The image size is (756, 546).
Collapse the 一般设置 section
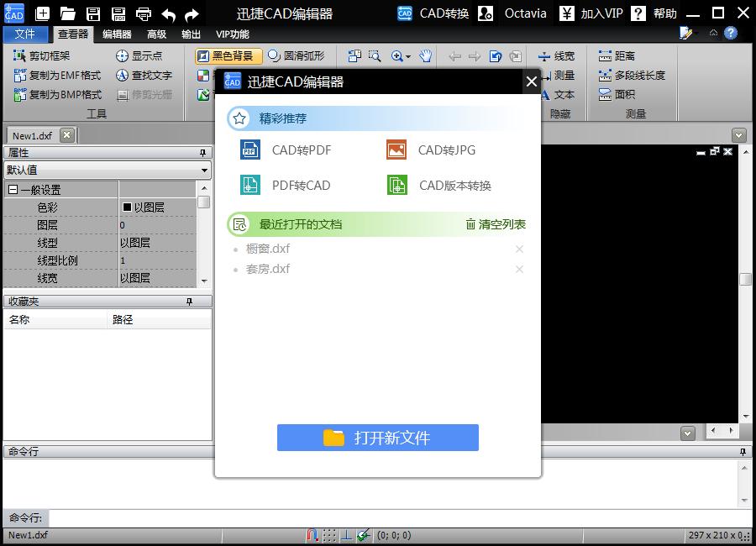[13, 190]
